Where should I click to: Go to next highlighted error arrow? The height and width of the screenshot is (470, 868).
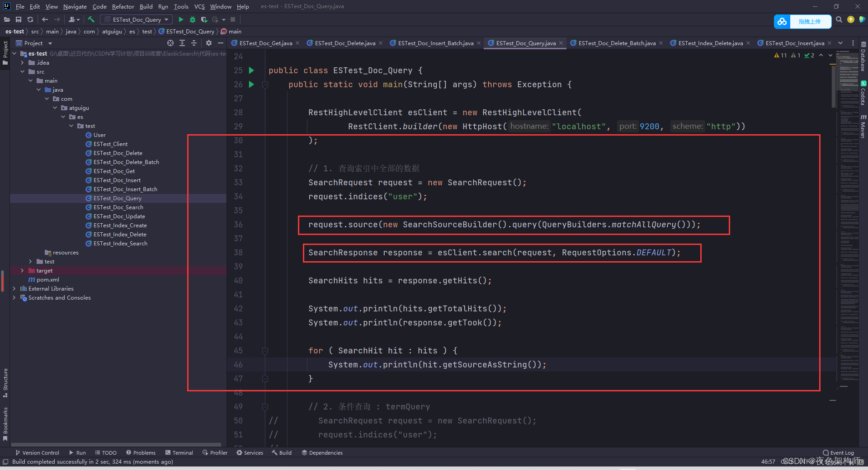click(830, 55)
